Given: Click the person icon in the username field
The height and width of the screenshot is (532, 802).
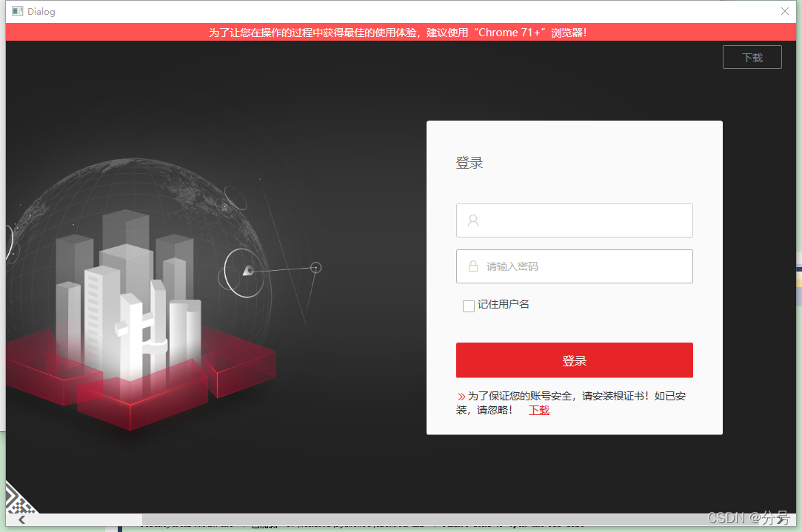Looking at the screenshot, I should coord(472,220).
